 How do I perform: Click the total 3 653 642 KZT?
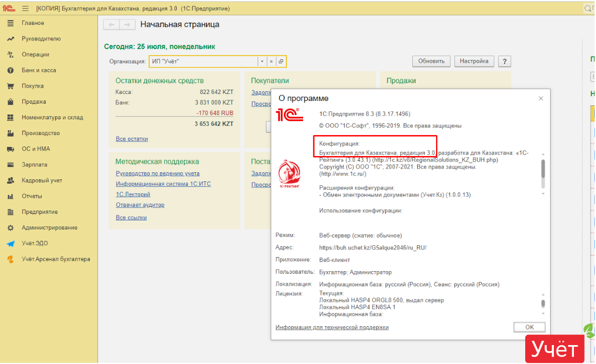214,124
